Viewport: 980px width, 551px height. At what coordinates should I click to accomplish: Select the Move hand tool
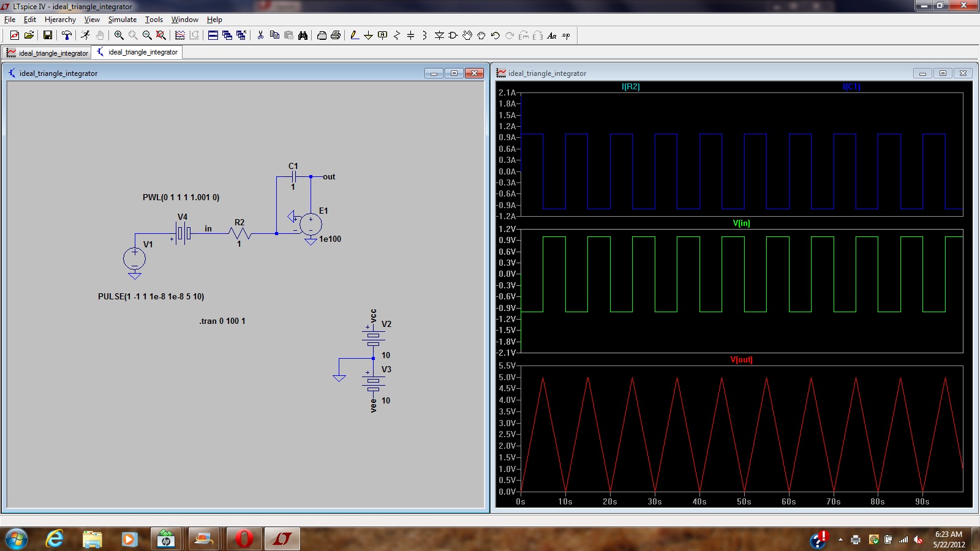(467, 36)
